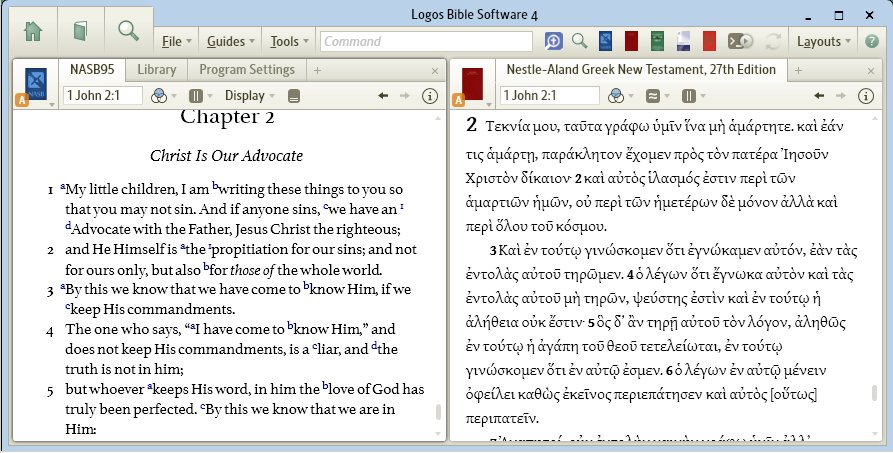
Task: Show resource information in the Greek pane
Action: coord(866,96)
